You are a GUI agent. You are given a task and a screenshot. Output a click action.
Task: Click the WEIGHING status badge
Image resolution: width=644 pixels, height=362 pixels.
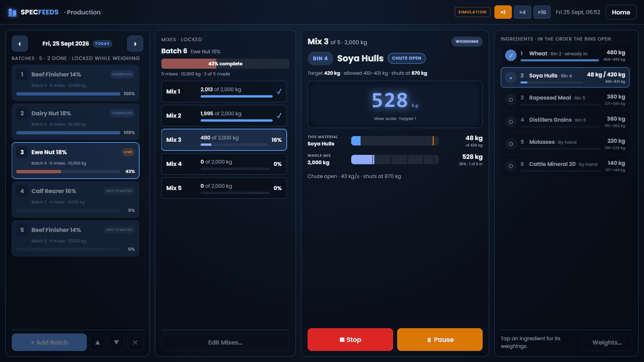click(467, 42)
